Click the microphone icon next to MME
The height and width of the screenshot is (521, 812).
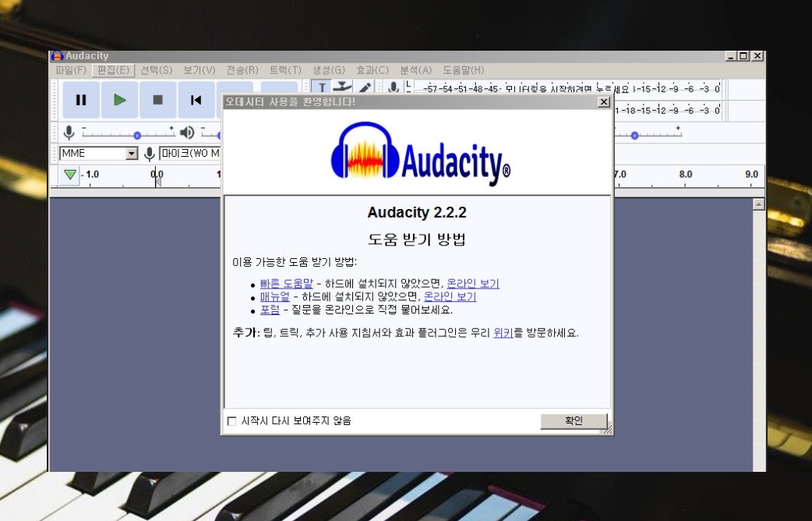point(149,154)
